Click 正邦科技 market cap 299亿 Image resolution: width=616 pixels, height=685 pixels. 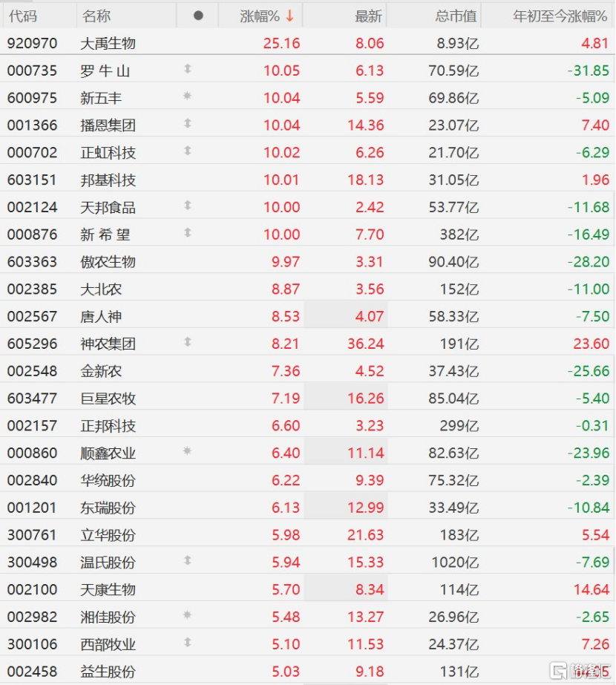coord(459,425)
